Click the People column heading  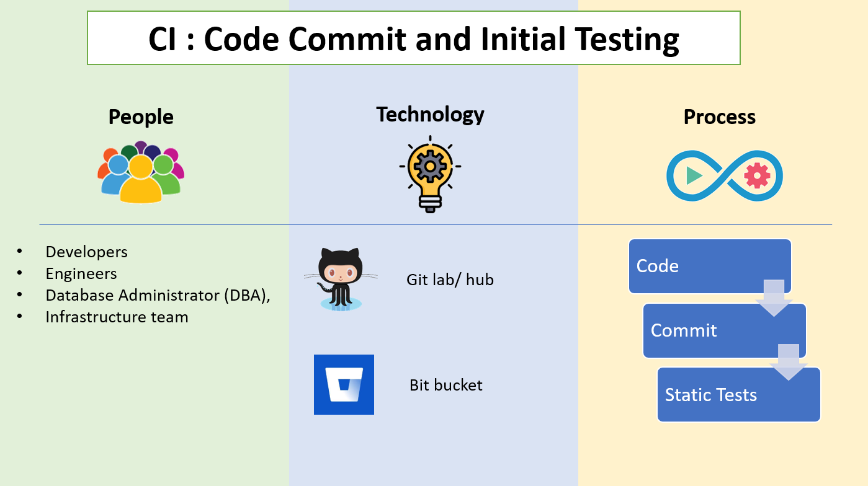[141, 117]
